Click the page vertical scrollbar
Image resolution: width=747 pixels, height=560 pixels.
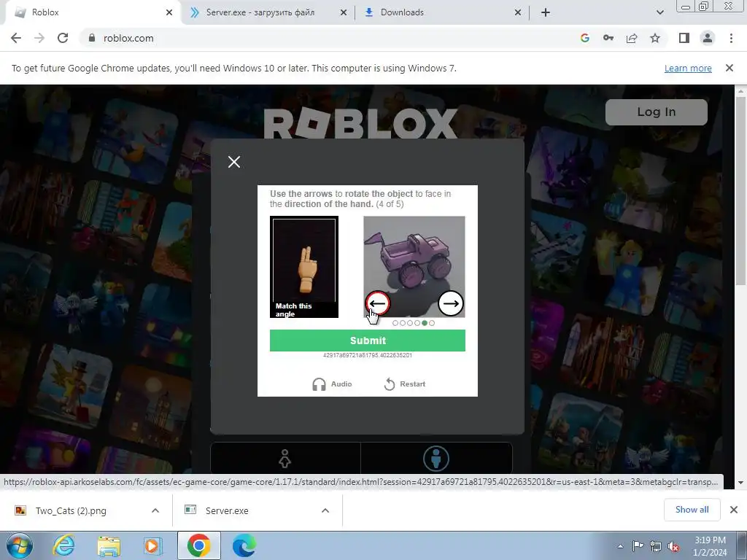tap(741, 190)
